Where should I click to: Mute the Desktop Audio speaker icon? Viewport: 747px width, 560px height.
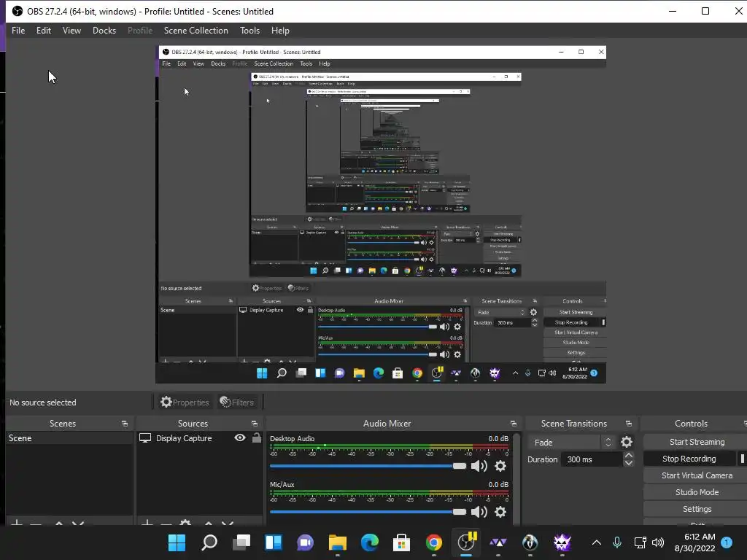click(479, 466)
